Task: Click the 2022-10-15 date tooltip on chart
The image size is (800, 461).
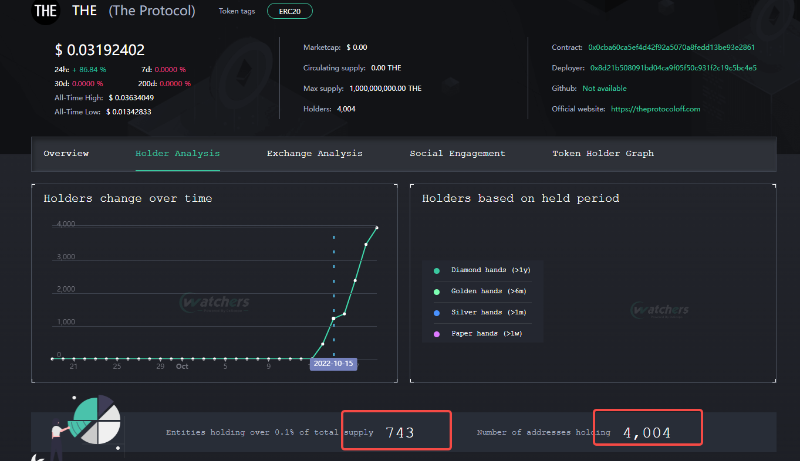Action: (x=333, y=364)
